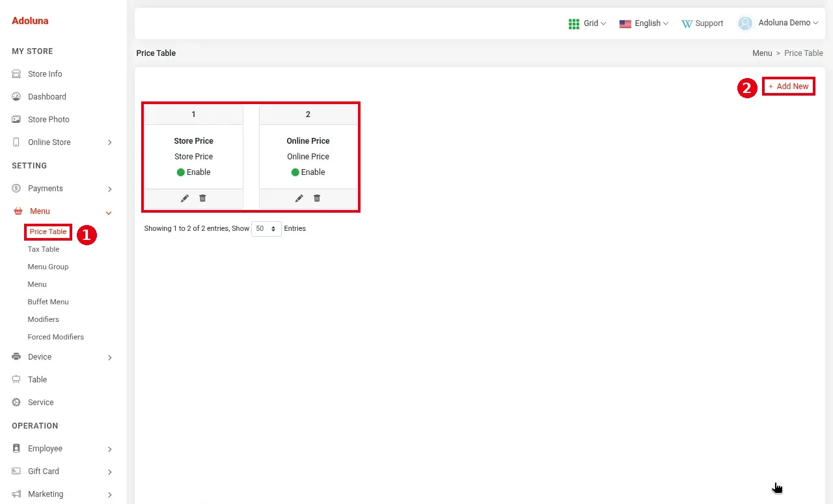Click the Store Info label
This screenshot has width=833, height=504.
pyautogui.click(x=45, y=74)
